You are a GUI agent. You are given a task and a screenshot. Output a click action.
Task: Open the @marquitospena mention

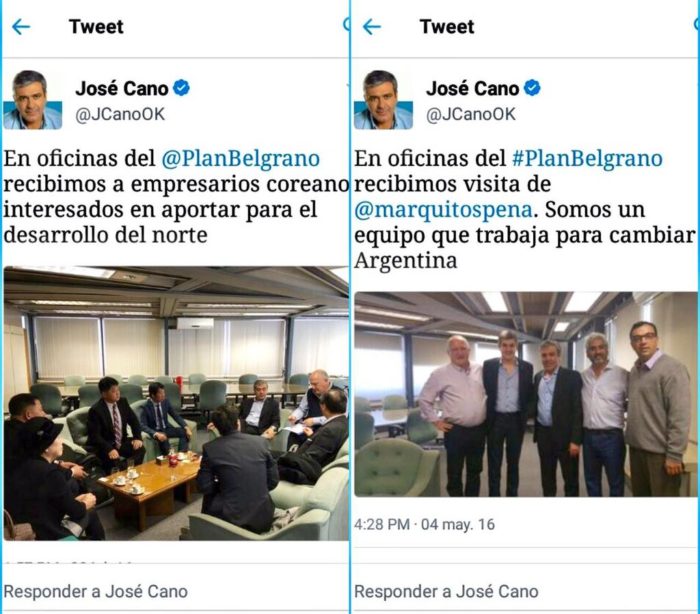(x=443, y=209)
